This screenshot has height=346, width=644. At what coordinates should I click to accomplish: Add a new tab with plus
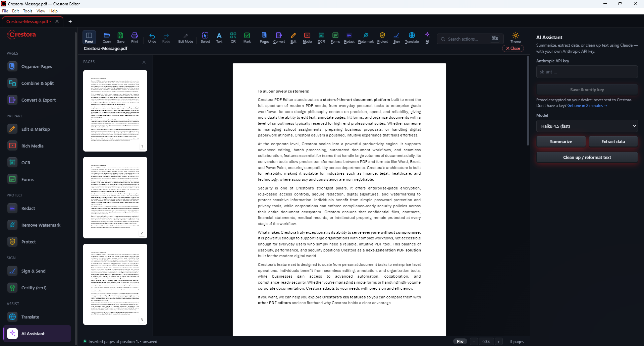tap(70, 21)
